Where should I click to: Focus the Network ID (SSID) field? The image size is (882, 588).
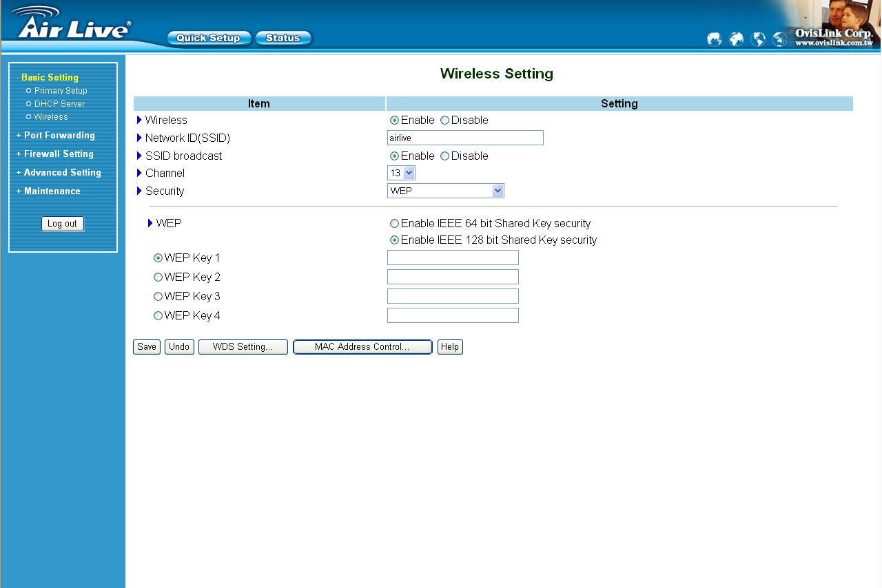pyautogui.click(x=465, y=138)
